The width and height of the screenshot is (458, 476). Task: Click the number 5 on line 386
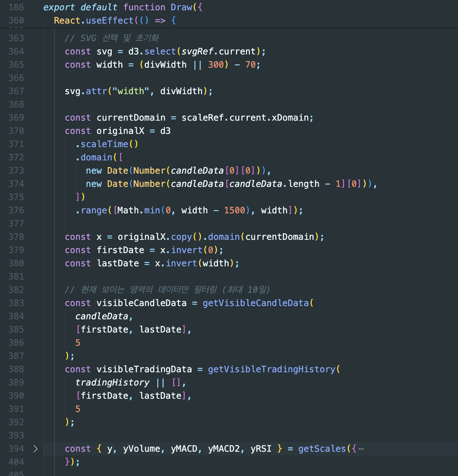tap(78, 342)
